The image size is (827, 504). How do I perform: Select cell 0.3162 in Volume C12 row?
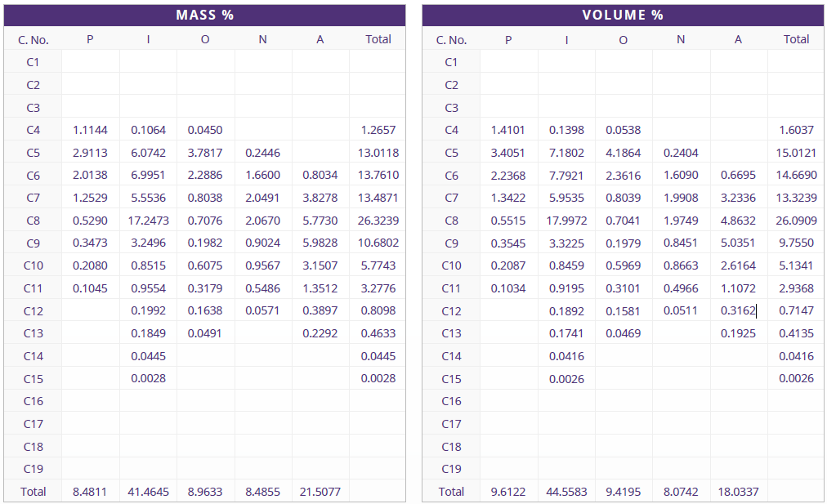point(738,310)
